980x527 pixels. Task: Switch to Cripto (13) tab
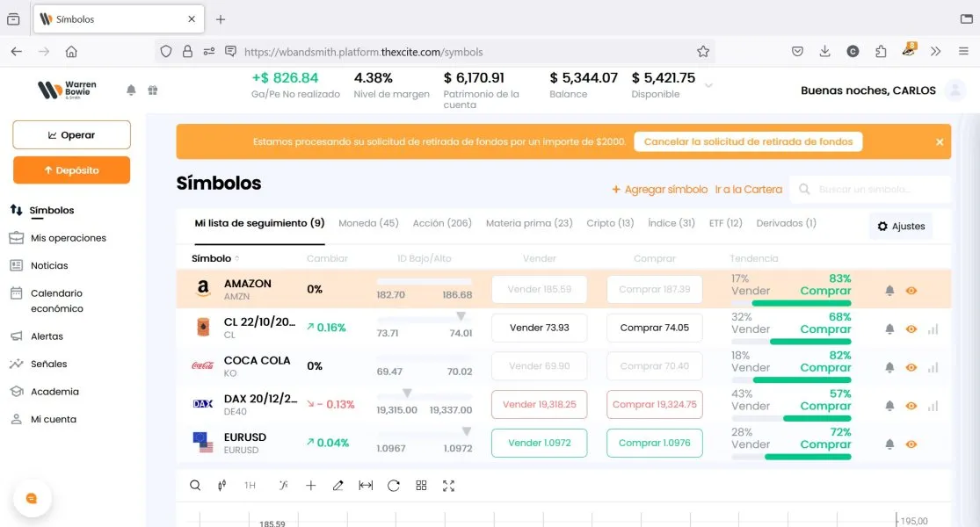[x=610, y=223]
